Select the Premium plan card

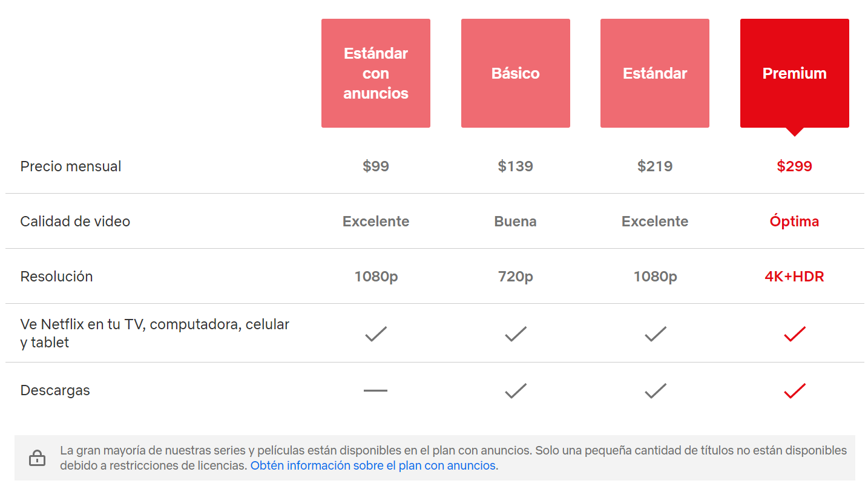794,73
